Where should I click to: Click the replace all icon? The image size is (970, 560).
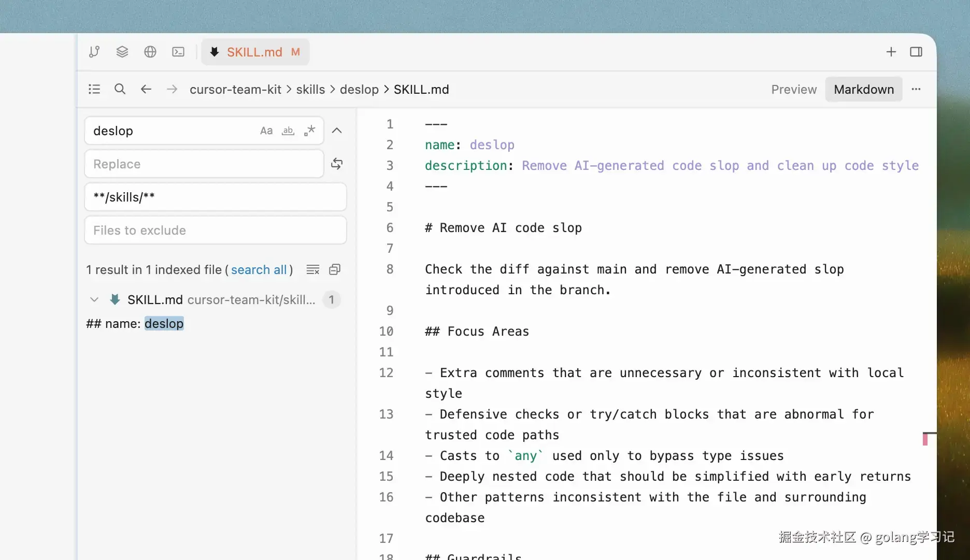(337, 164)
